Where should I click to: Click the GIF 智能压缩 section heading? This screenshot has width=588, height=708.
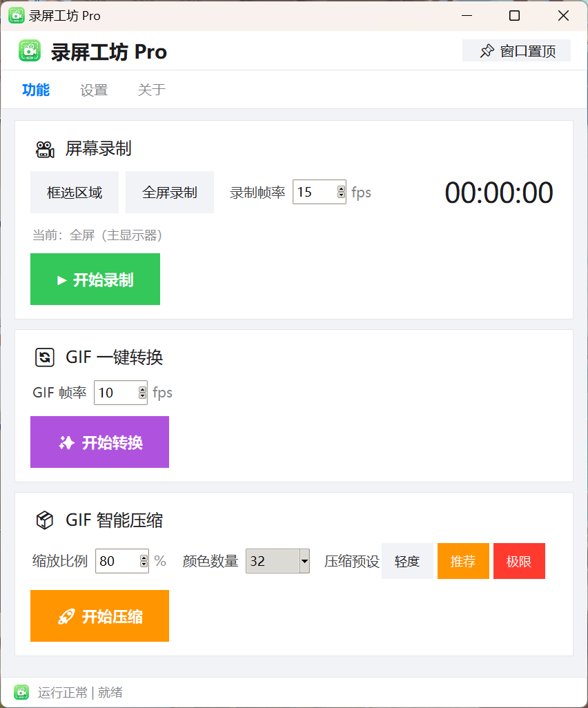click(x=115, y=520)
